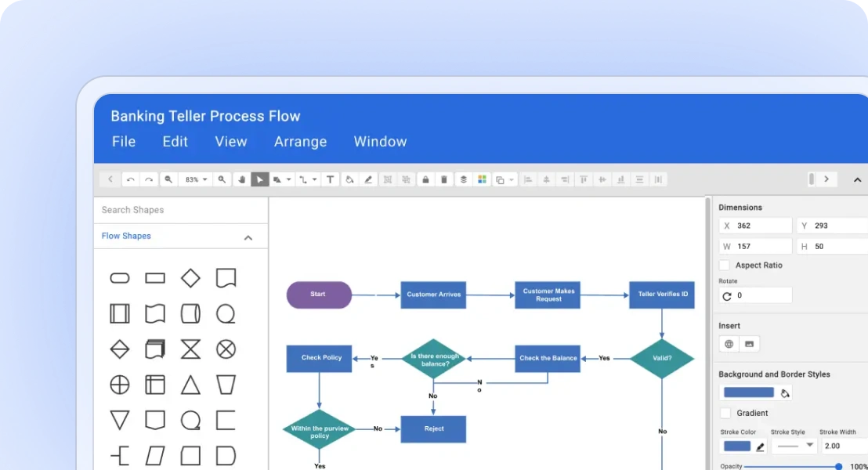Click the Layers icon in the toolbar
This screenshot has width=868, height=470.
coord(462,179)
